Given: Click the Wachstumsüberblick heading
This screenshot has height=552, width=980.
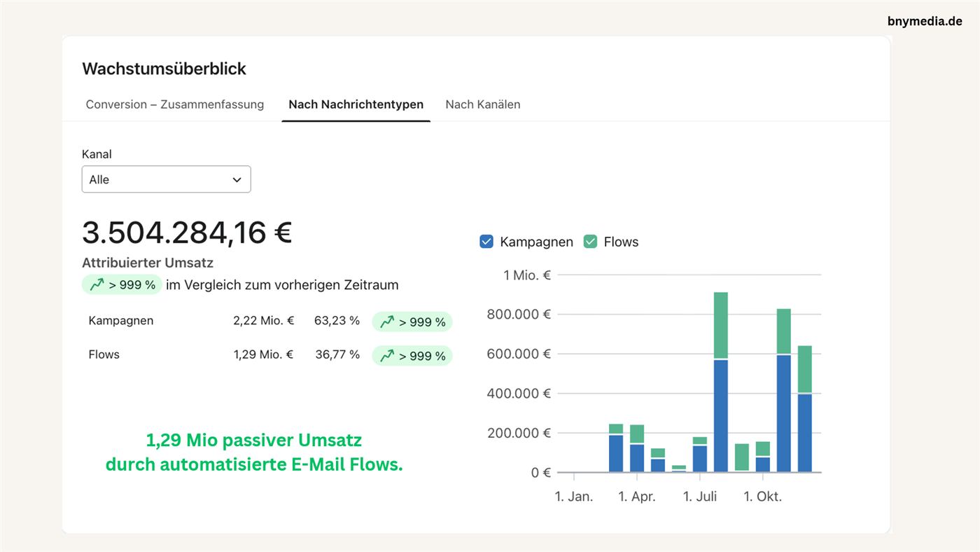Looking at the screenshot, I should coord(164,69).
